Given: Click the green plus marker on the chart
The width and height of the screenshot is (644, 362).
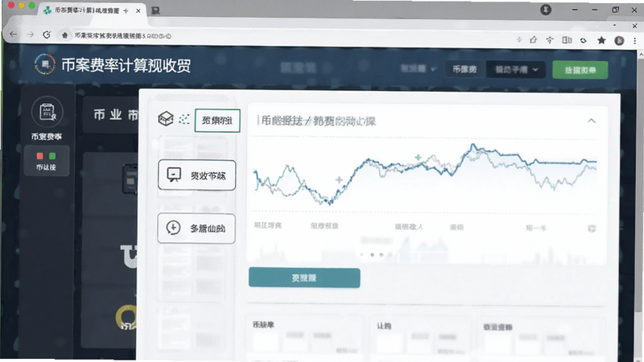Looking at the screenshot, I should pyautogui.click(x=418, y=157).
